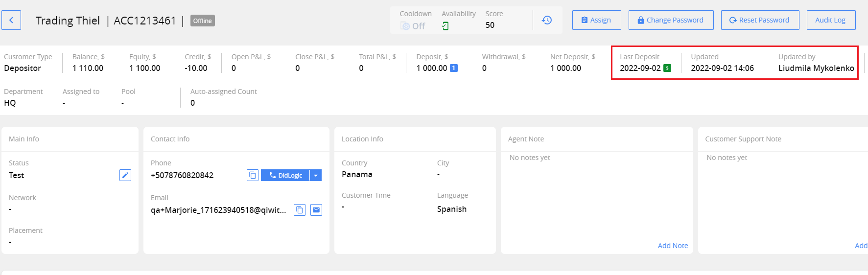Click the Country value Panama
This screenshot has height=275, width=868.
tap(357, 174)
